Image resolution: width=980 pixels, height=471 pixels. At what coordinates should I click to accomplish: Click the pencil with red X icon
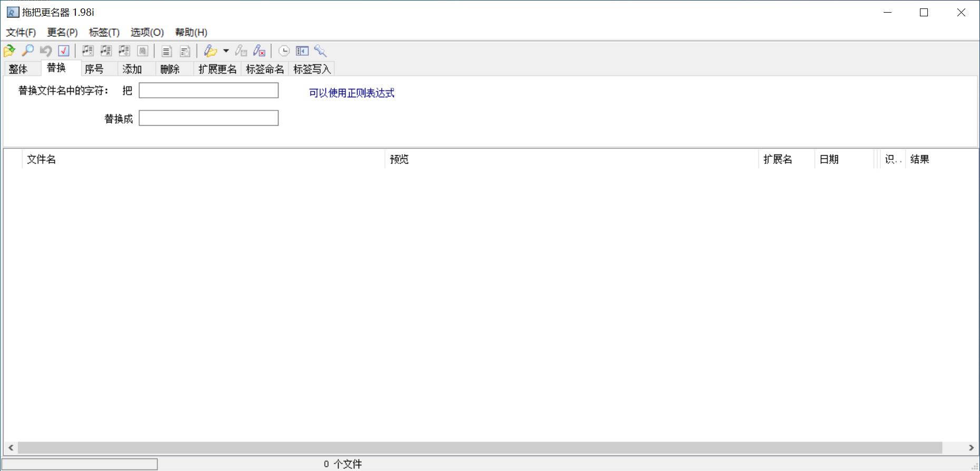tap(259, 51)
